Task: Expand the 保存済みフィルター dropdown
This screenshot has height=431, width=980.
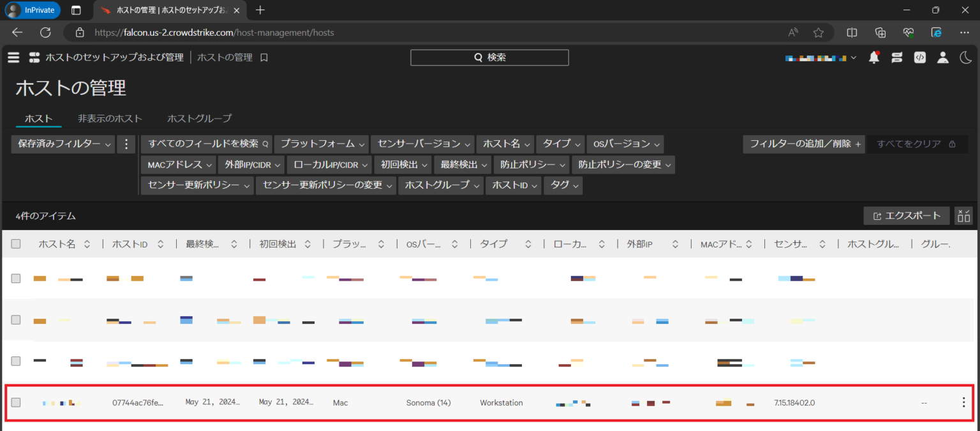Action: pos(62,143)
